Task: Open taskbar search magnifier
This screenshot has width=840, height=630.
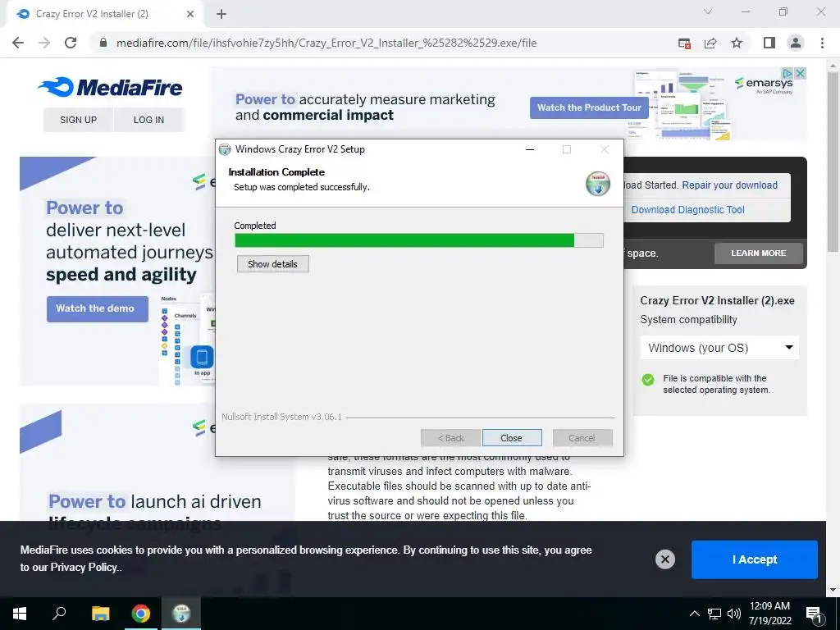Action: [x=59, y=614]
